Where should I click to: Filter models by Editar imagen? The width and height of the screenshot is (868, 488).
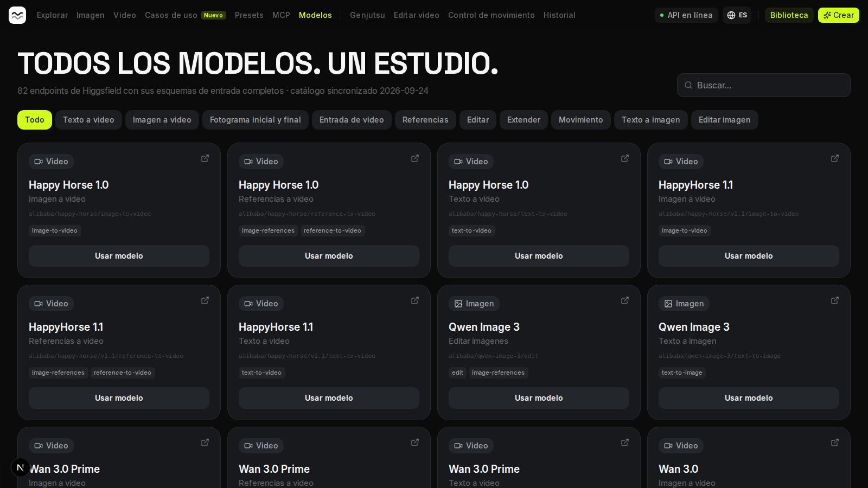coord(725,120)
